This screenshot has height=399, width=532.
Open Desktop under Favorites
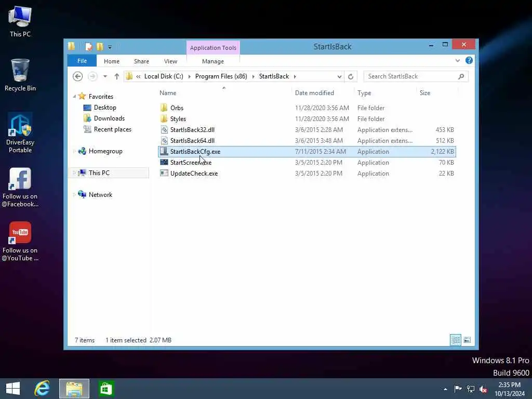pos(105,108)
